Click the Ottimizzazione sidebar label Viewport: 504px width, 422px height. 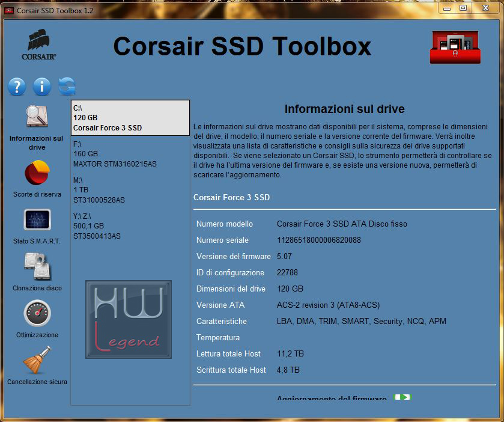(37, 335)
